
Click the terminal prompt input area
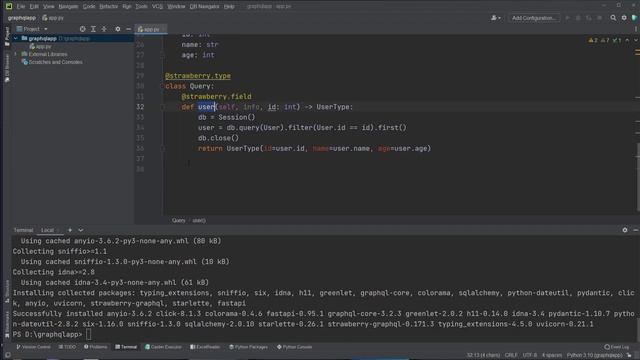[x=89, y=335]
